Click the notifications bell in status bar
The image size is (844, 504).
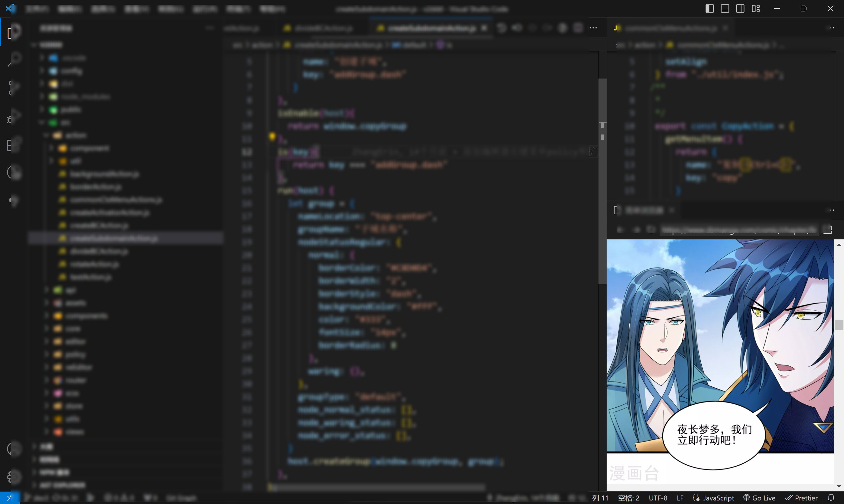tap(831, 498)
